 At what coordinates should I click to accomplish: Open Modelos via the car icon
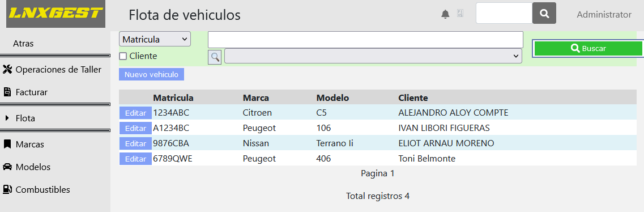(x=7, y=167)
